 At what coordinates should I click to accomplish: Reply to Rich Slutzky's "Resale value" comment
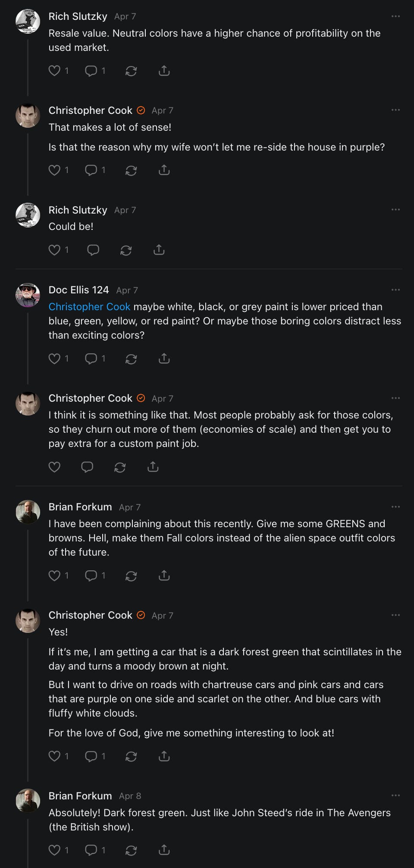pos(91,71)
